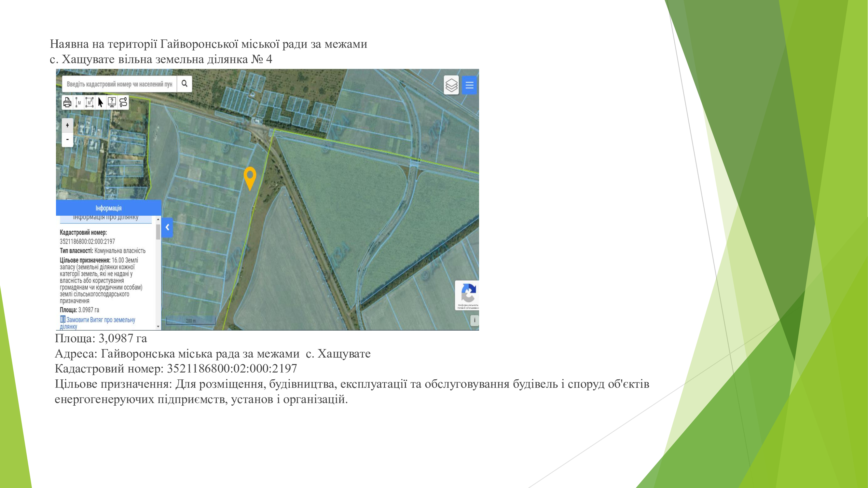Collapse the info panel with chevron

click(x=167, y=227)
